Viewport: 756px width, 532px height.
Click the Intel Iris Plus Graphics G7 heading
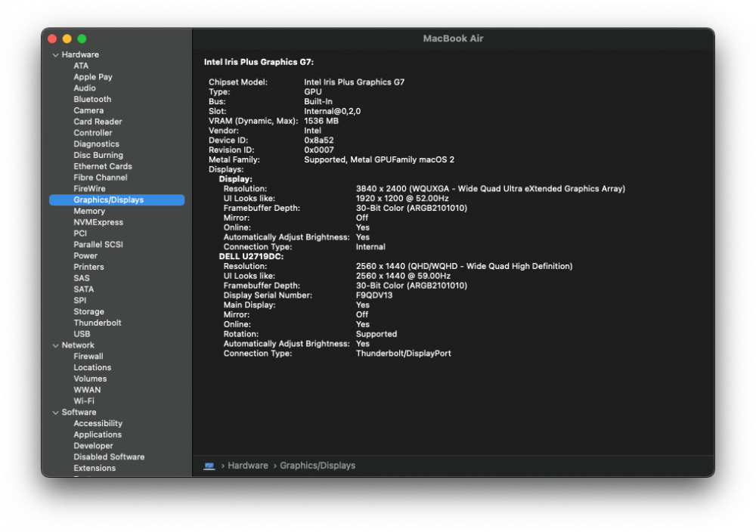tap(259, 62)
